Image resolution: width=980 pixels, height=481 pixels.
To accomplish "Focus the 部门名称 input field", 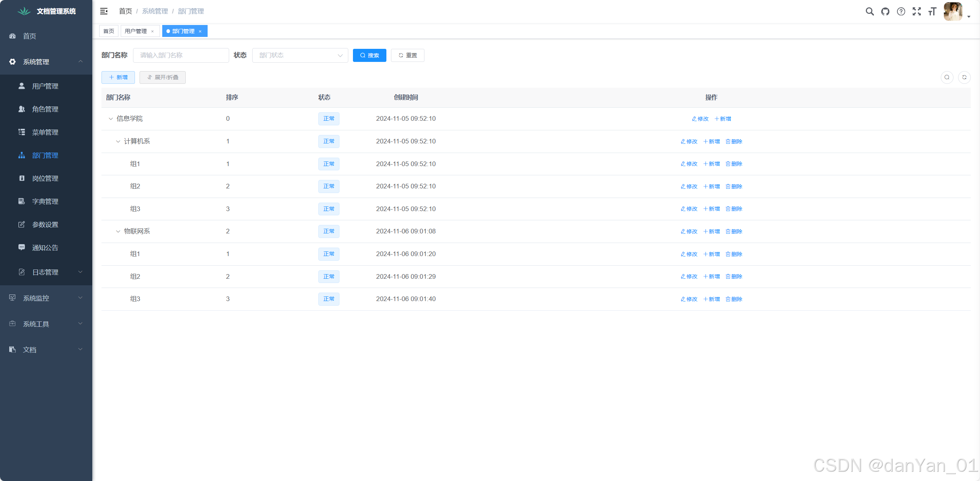I will pyautogui.click(x=181, y=55).
